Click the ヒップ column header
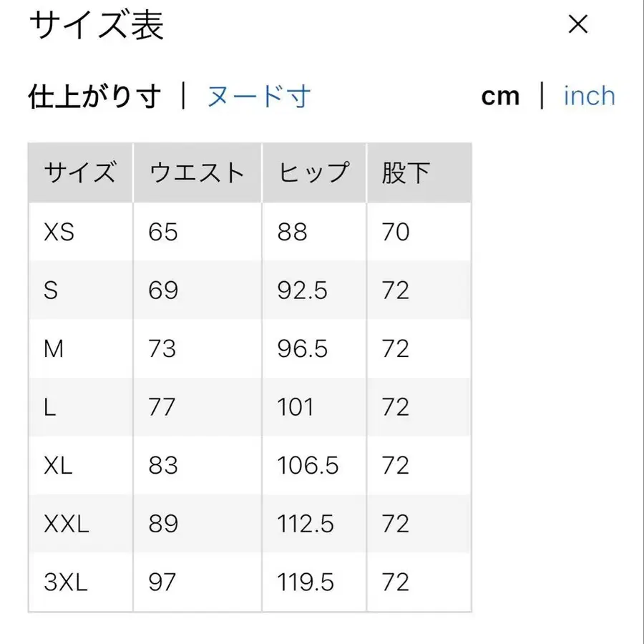This screenshot has width=644, height=644. coord(311,172)
